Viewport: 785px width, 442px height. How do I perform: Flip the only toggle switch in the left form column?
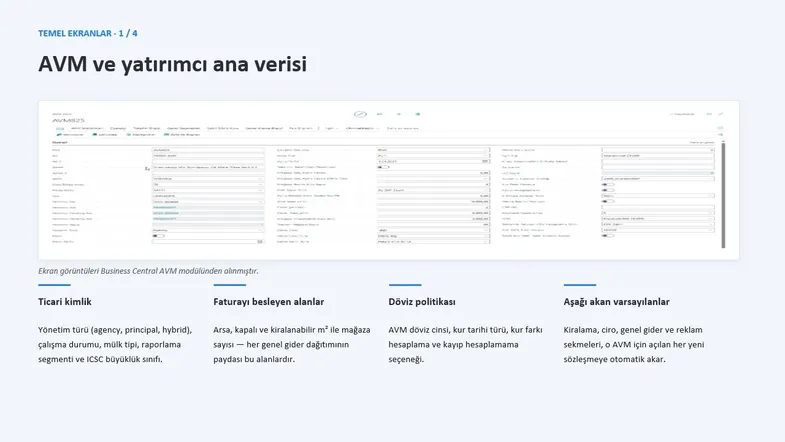[x=158, y=236]
